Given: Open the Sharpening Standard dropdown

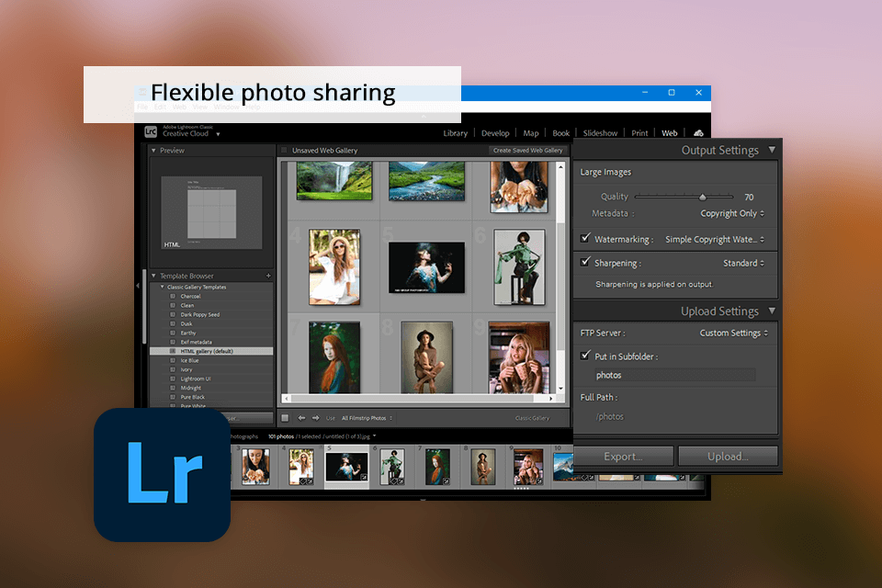Looking at the screenshot, I should [743, 263].
